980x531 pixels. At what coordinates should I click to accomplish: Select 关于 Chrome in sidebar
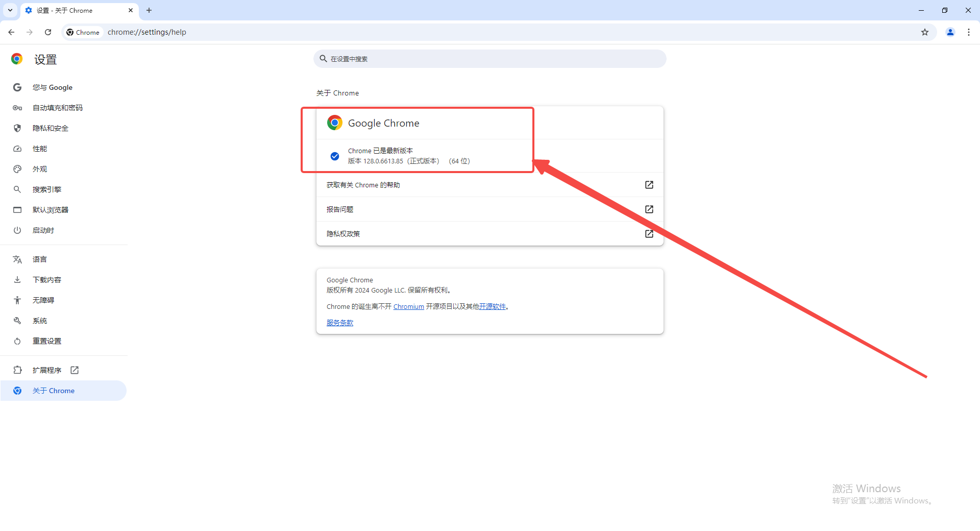pyautogui.click(x=64, y=391)
